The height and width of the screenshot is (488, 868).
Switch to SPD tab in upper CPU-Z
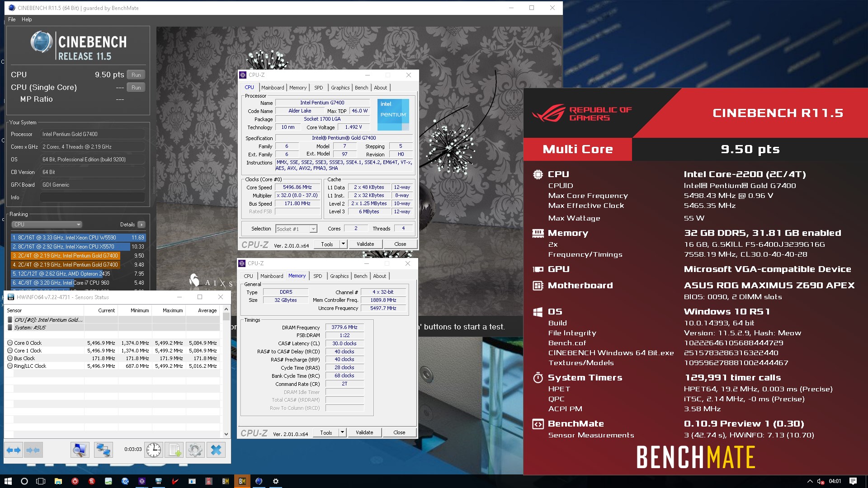point(319,88)
